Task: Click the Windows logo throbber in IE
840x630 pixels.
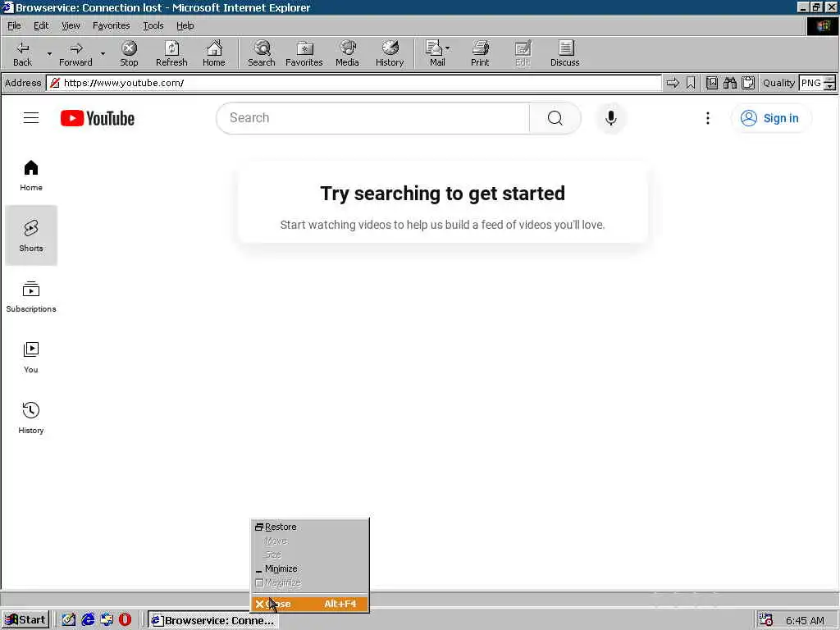Action: [x=822, y=25]
